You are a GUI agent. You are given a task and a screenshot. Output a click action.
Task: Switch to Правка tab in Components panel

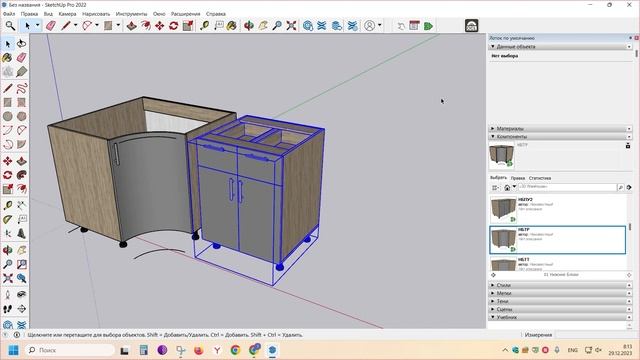[x=518, y=178]
